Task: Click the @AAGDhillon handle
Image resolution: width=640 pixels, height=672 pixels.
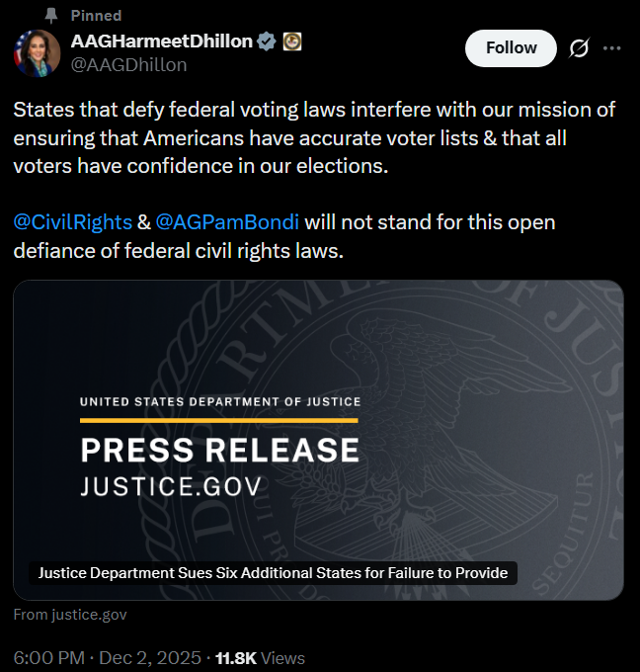Action: coord(128,64)
